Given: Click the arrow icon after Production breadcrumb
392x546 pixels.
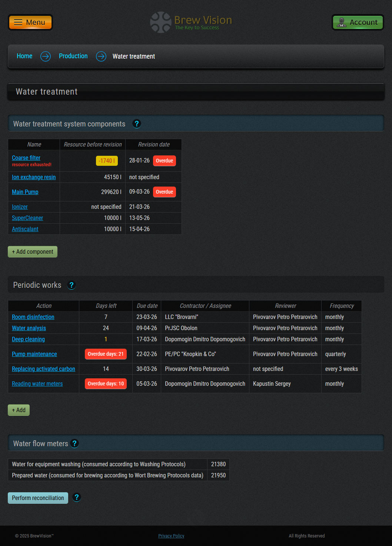Looking at the screenshot, I should (101, 56).
